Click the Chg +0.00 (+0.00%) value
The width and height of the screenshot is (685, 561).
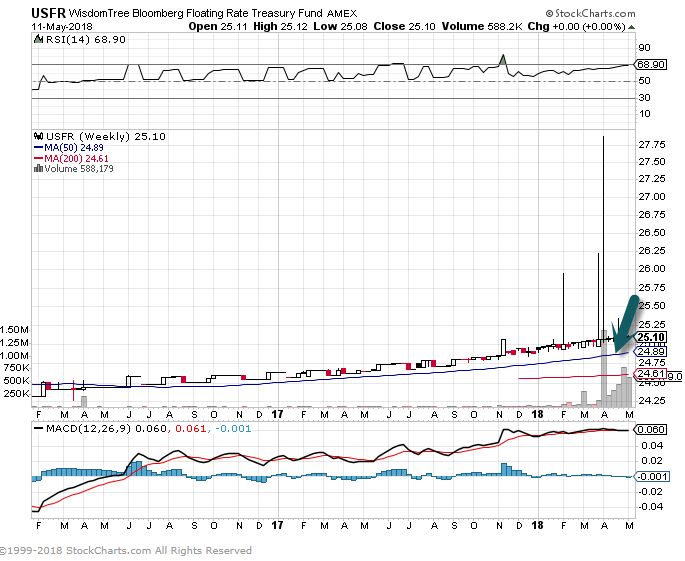(577, 26)
